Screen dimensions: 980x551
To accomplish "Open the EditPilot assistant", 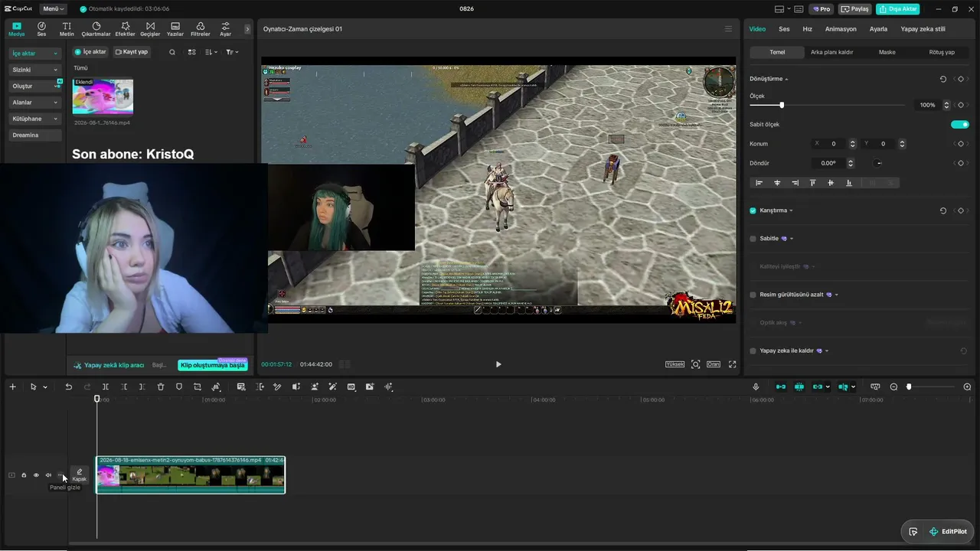I will click(x=948, y=532).
